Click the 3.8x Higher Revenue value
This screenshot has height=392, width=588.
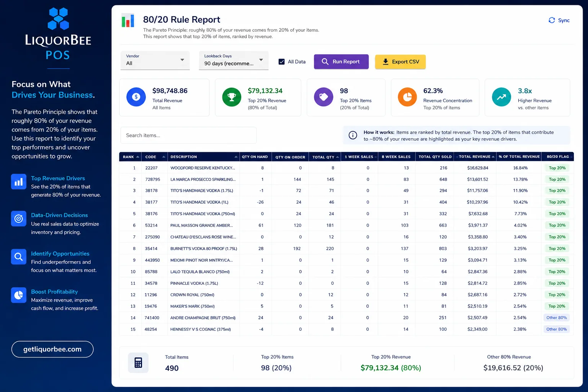(x=525, y=91)
